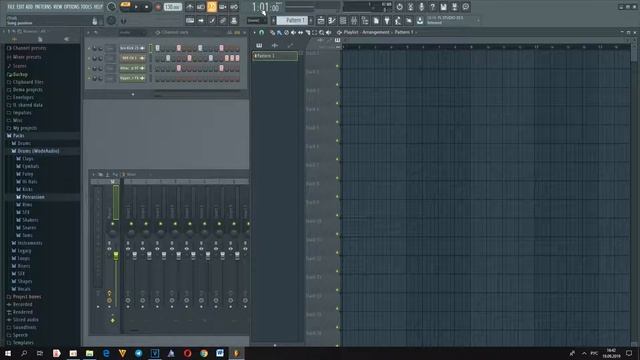Toggle the metronome icon

190,7
